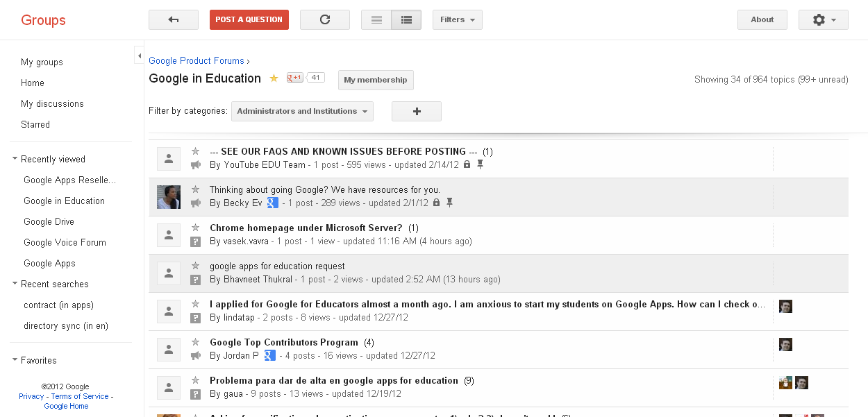Star the Google for Educators application topic
The image size is (868, 417).
coord(196,304)
